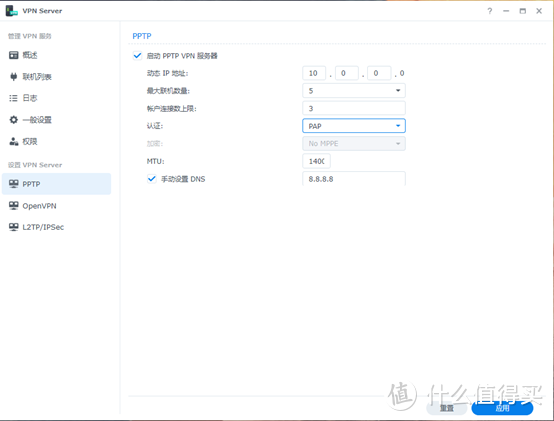
Task: Open the 概述 overview page
Action: [57, 55]
